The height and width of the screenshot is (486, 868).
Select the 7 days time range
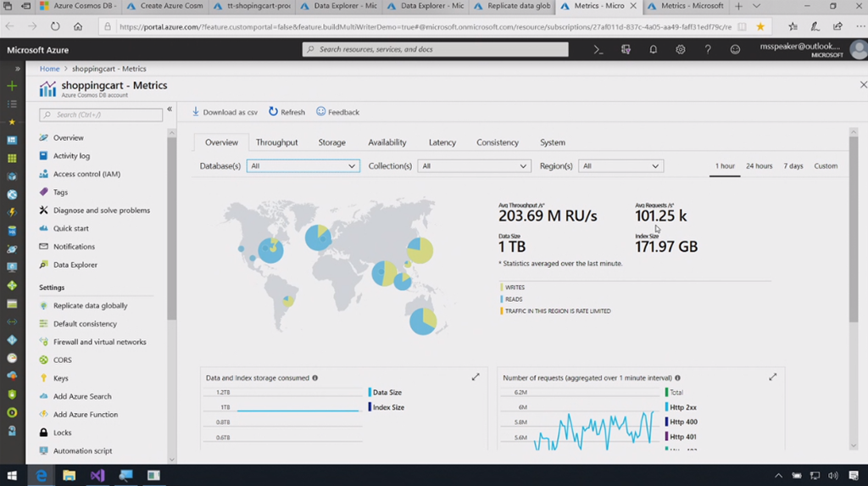tap(793, 166)
